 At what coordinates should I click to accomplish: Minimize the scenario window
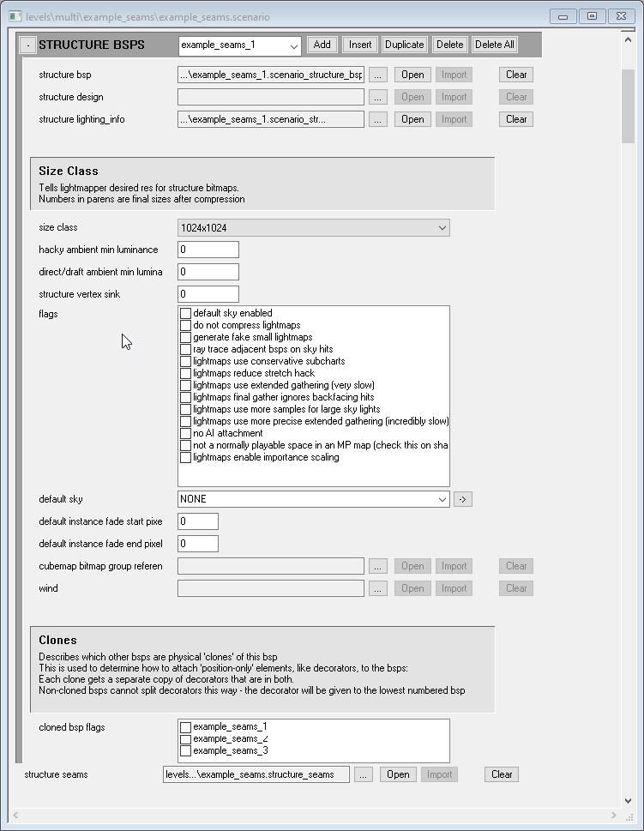tap(563, 16)
